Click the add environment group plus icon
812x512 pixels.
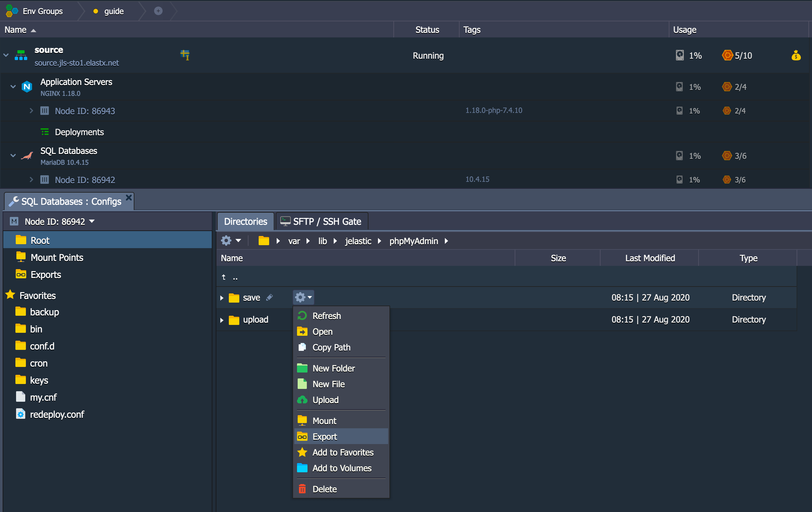click(158, 11)
